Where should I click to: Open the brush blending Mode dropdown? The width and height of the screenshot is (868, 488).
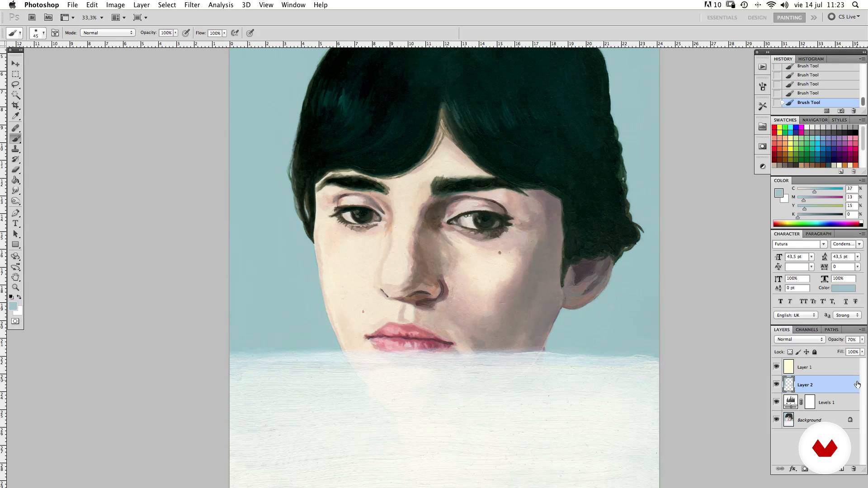click(x=108, y=33)
